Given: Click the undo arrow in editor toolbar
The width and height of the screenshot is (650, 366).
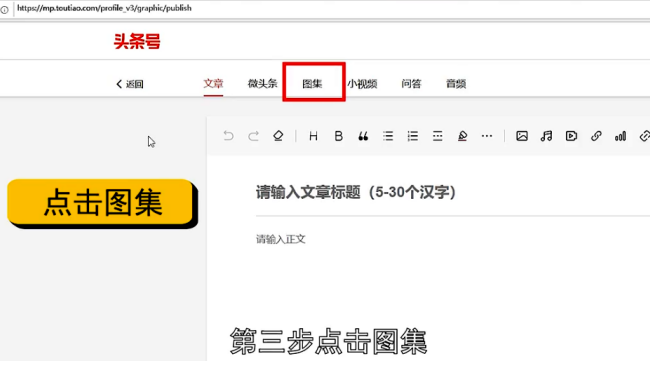Looking at the screenshot, I should (228, 136).
